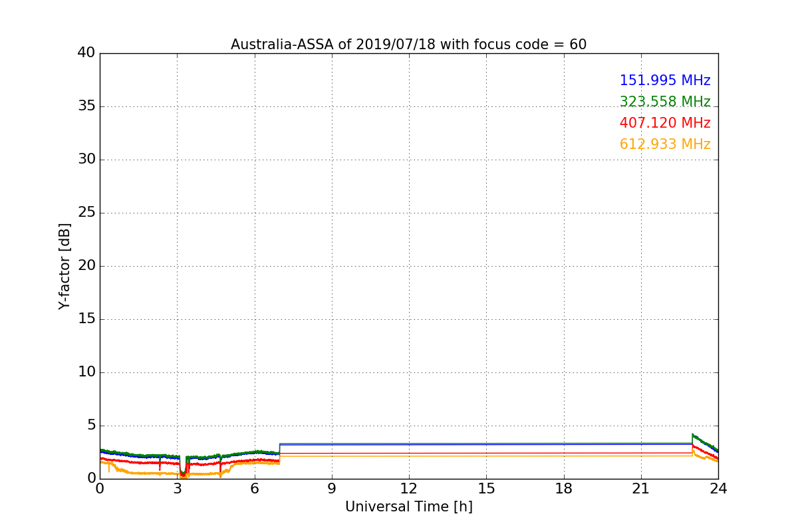This screenshot has height=532, width=798.
Task: Click the x-axis tick label 21
Action: pos(641,489)
